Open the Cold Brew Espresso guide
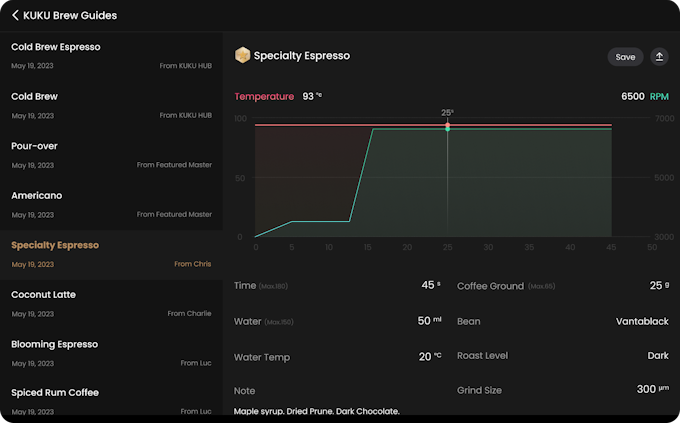 click(111, 56)
